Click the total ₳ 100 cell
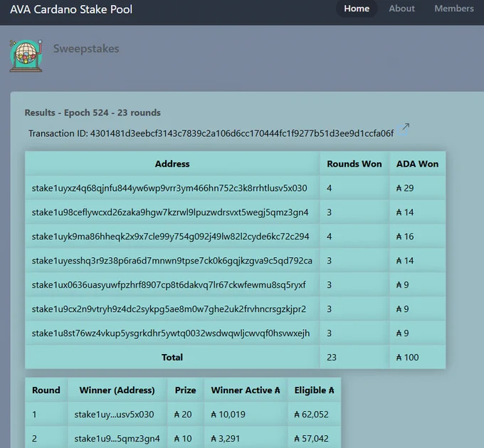The height and width of the screenshot is (448, 484). 417,357
